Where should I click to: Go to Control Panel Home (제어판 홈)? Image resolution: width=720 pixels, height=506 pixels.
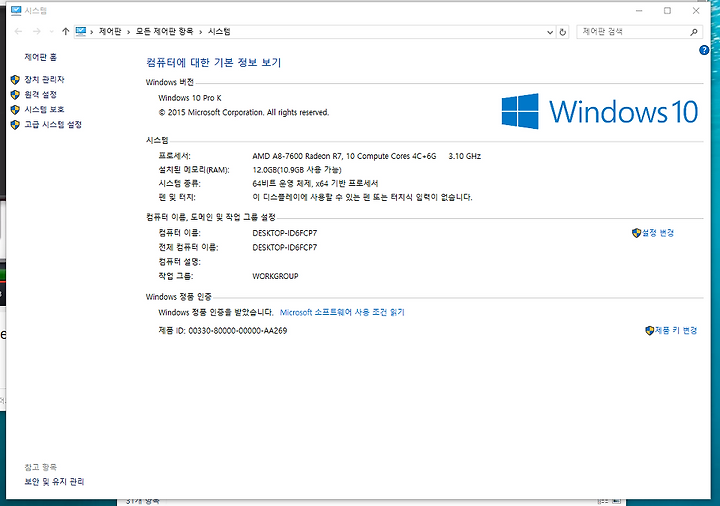40,57
